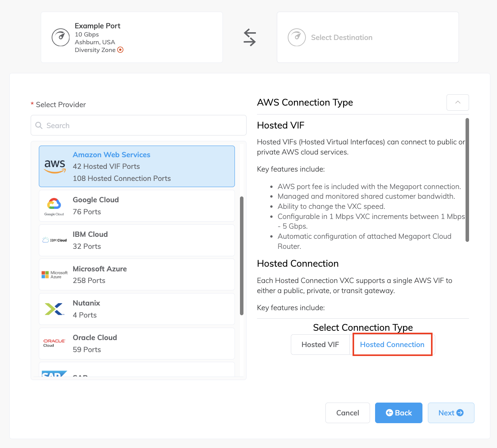Click the speedometer icon on Example Port
This screenshot has height=448, width=497.
(x=61, y=37)
